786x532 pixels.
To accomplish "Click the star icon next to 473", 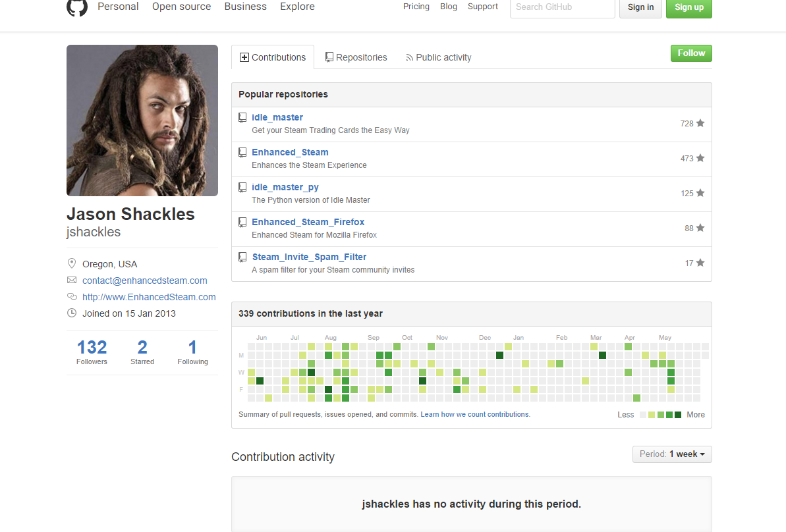I will (700, 158).
